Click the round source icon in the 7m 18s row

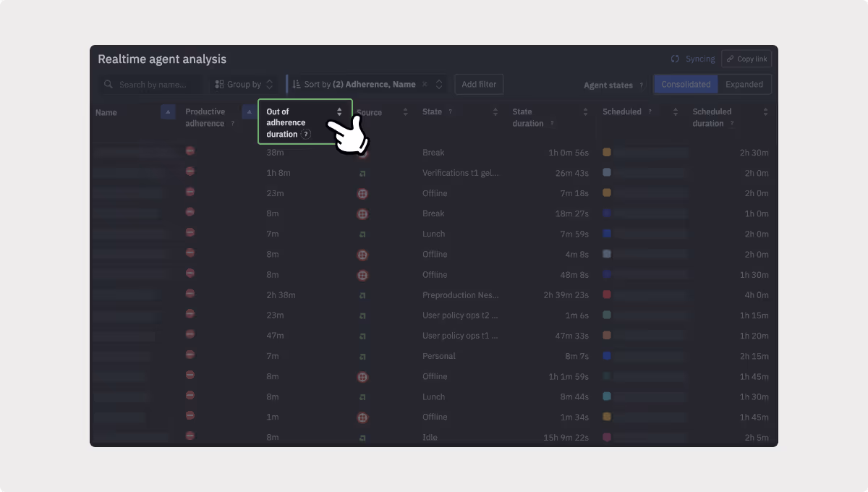tap(362, 194)
